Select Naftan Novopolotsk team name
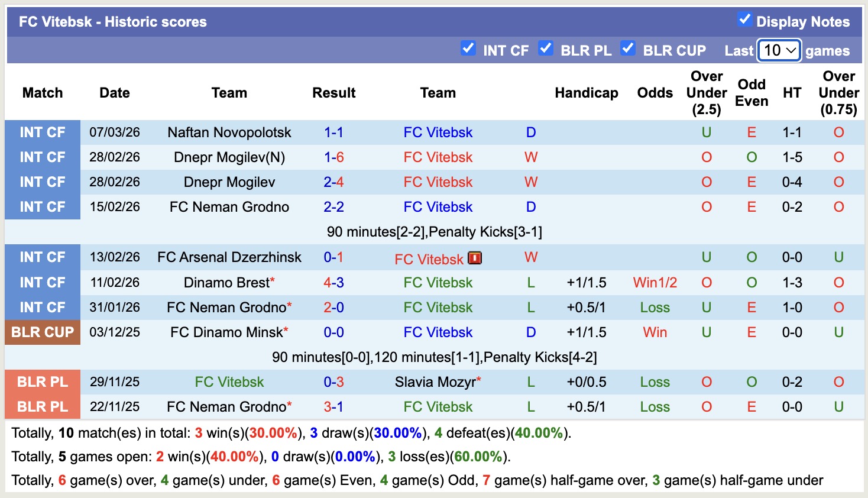The image size is (868, 498). [229, 132]
